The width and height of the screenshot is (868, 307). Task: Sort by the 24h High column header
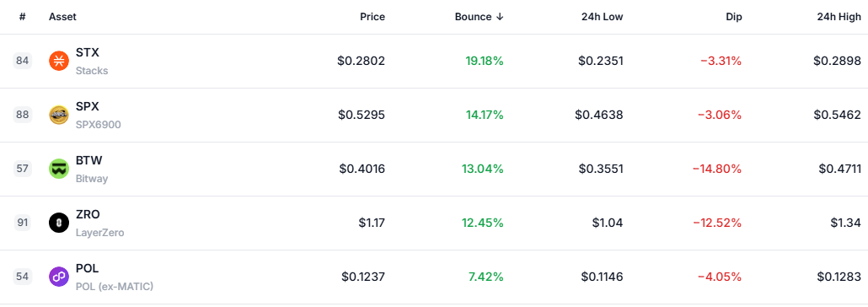[x=839, y=17]
